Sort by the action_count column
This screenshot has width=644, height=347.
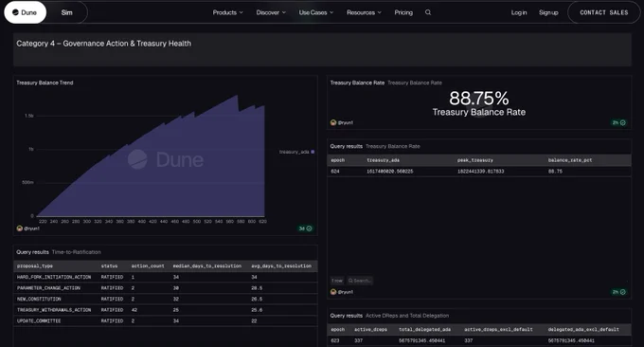148,266
